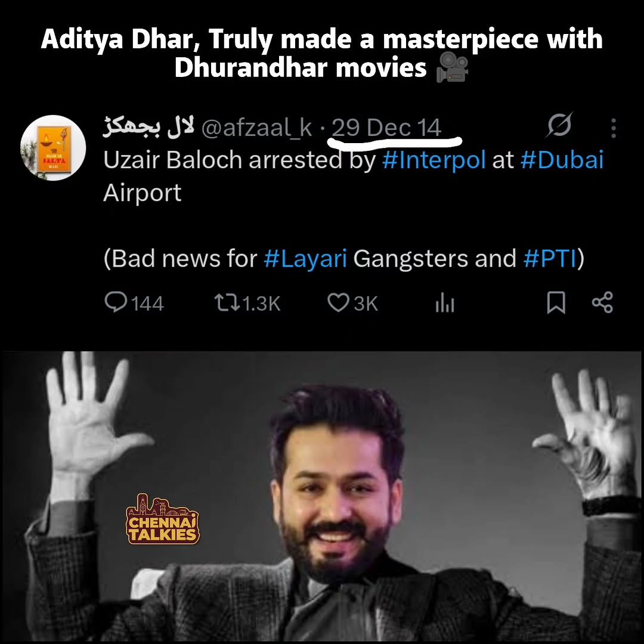644x644 pixels.
Task: Click the Grok slashed-circle icon
Action: (559, 126)
